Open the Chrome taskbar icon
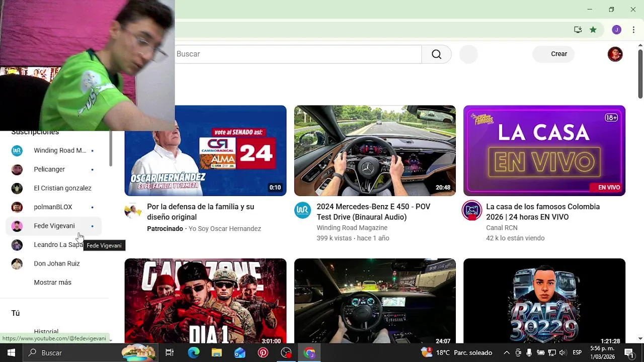 click(309, 353)
